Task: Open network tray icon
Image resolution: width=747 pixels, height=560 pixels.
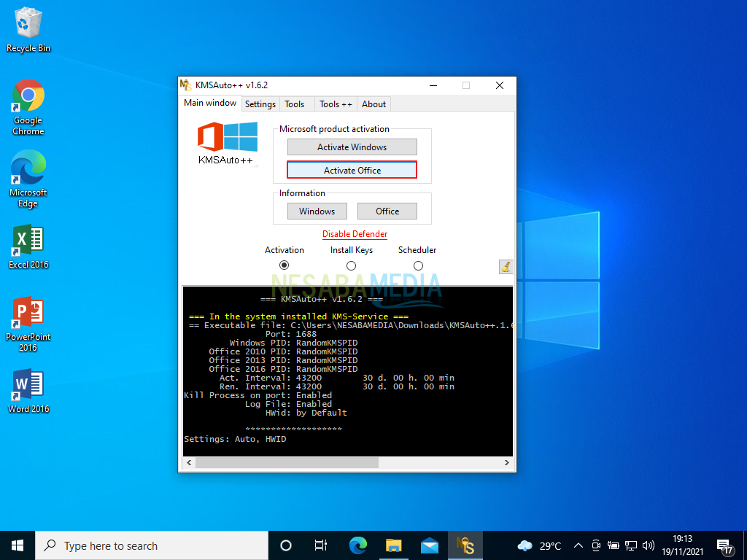Action: [x=631, y=545]
